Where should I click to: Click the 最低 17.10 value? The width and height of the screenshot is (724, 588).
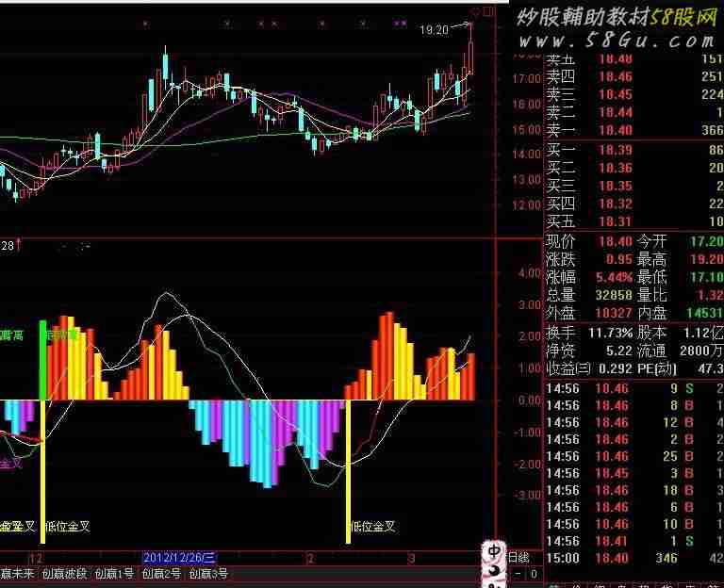point(707,277)
